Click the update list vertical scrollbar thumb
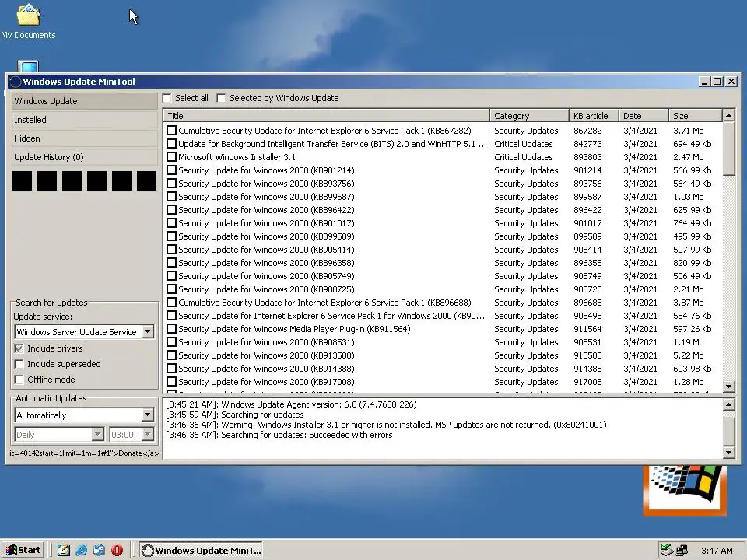The width and height of the screenshot is (747, 560). pos(728,149)
